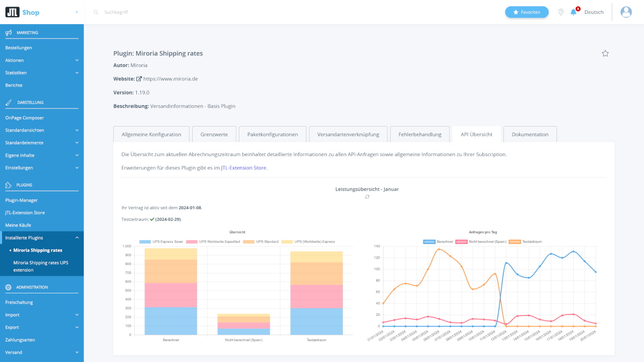Open the Dokumentation tab
This screenshot has height=362, width=644.
point(530,134)
